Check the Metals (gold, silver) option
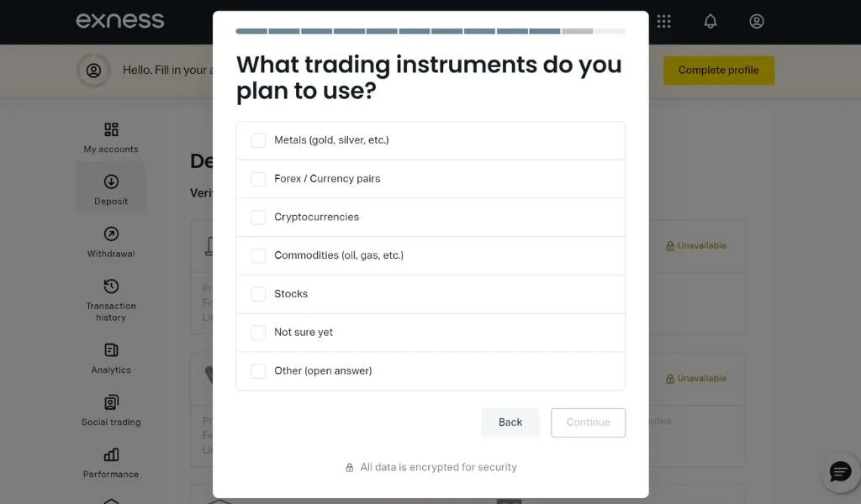The image size is (861, 504). point(258,140)
